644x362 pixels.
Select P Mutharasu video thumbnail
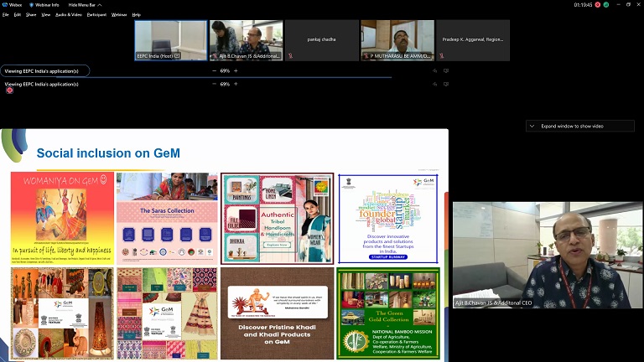tap(397, 40)
